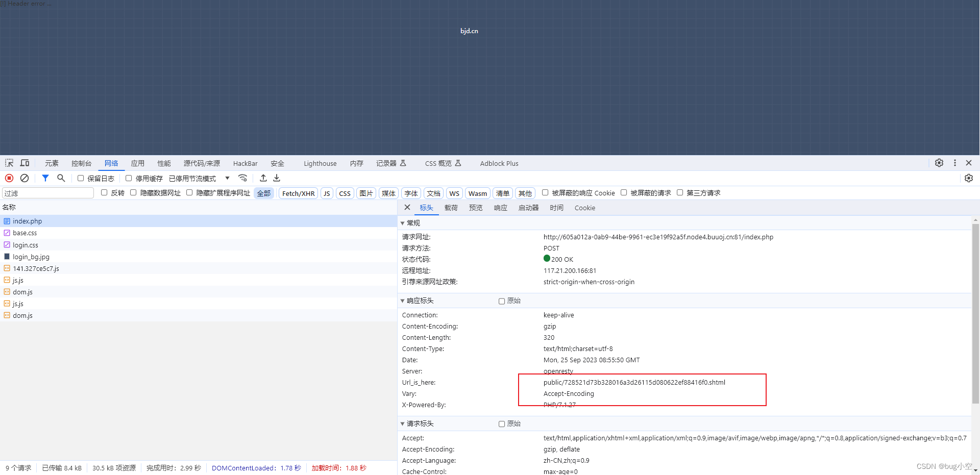Screen dimensions: 980x475
Task: Open the Payload details tab
Action: (x=451, y=208)
